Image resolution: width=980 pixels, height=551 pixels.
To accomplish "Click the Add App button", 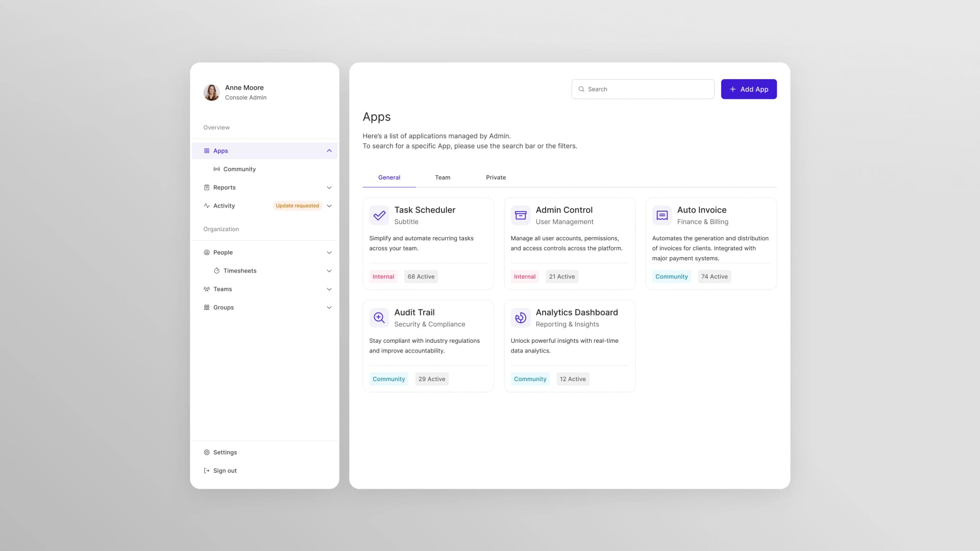I will [x=749, y=89].
